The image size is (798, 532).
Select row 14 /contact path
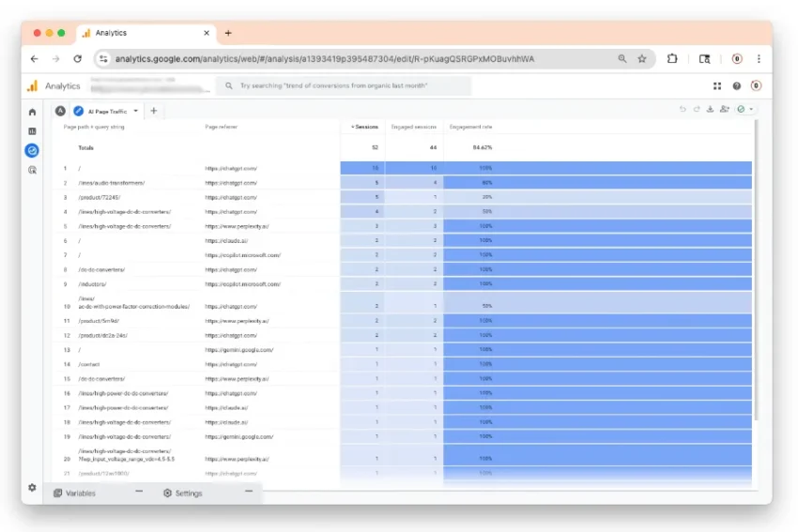(89, 364)
